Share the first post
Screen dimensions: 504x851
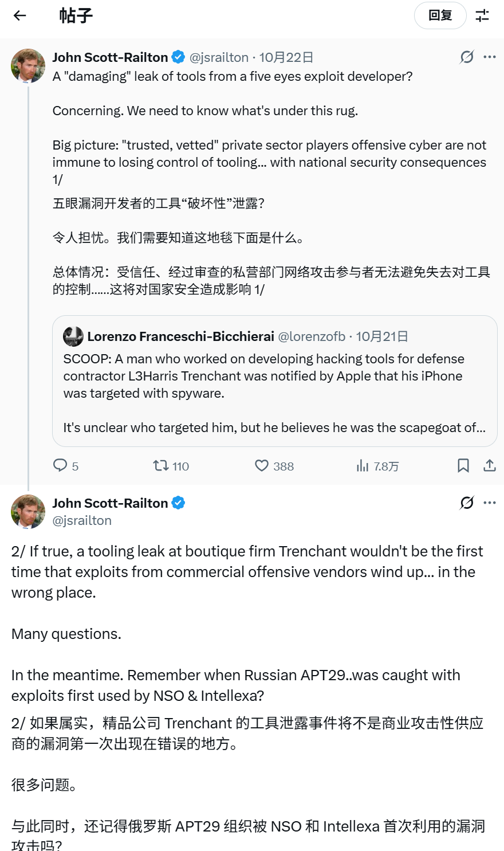tap(489, 465)
